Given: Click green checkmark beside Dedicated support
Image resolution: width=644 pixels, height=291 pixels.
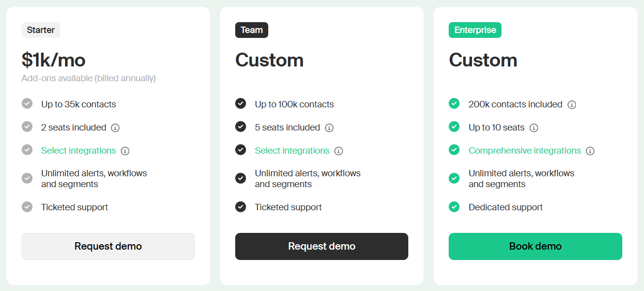Looking at the screenshot, I should coord(454,207).
